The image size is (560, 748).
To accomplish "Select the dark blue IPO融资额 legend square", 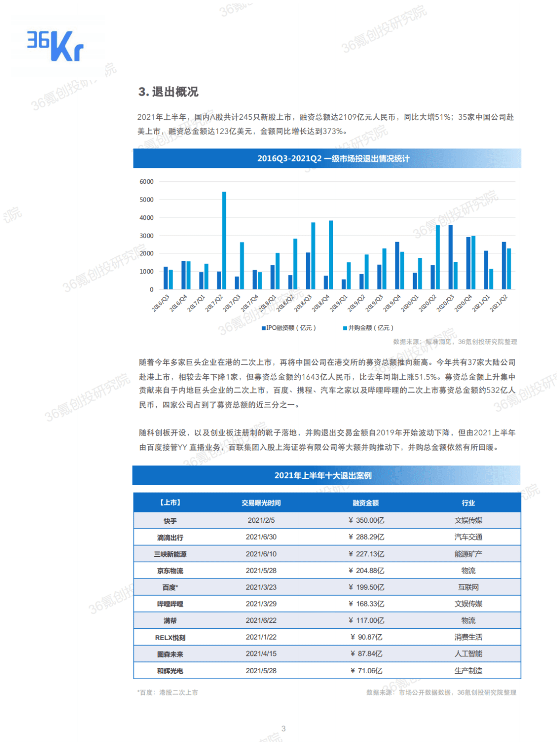I will coord(263,328).
